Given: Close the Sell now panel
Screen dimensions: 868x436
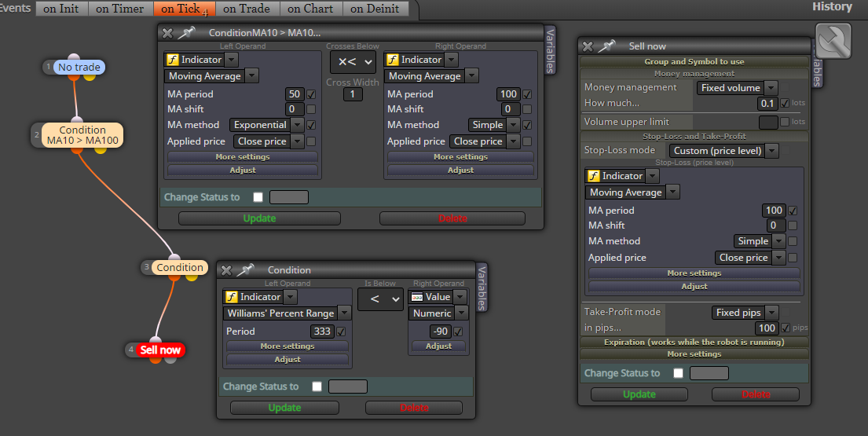Looking at the screenshot, I should click(588, 46).
